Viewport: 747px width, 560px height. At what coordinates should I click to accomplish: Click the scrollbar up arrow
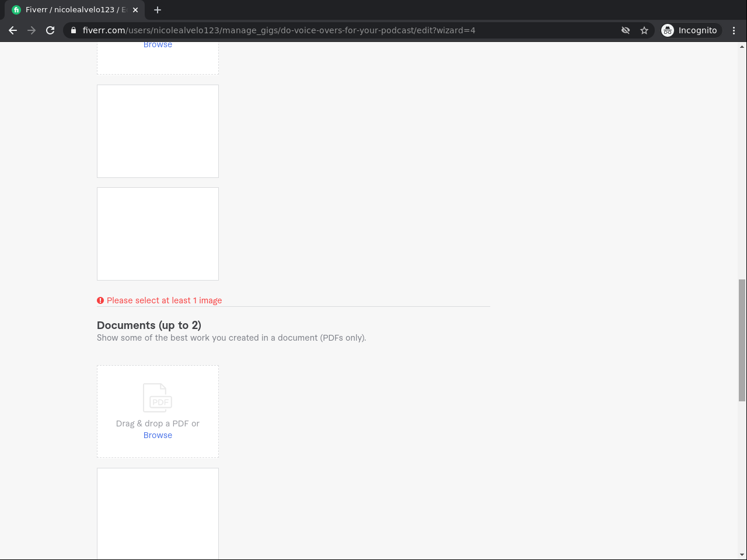click(742, 46)
